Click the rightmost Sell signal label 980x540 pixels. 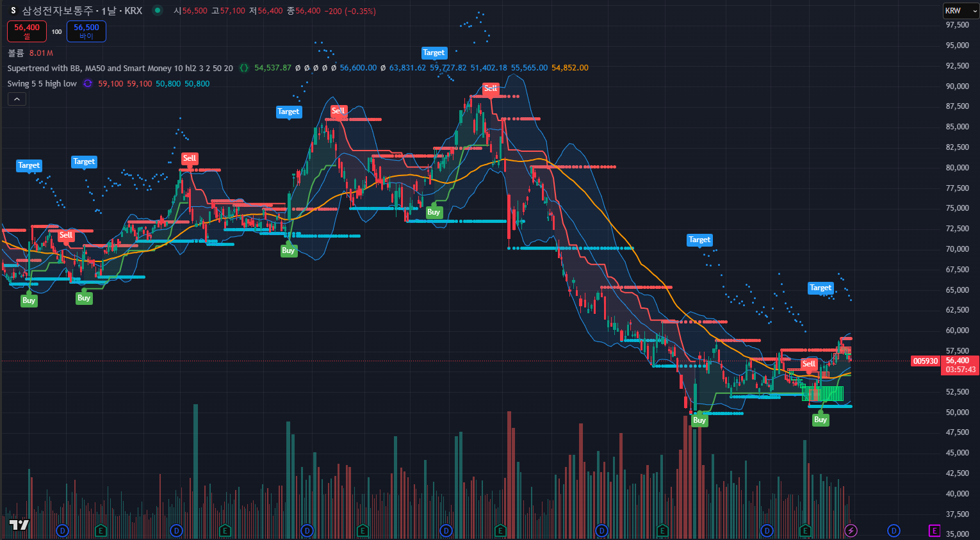coord(809,364)
